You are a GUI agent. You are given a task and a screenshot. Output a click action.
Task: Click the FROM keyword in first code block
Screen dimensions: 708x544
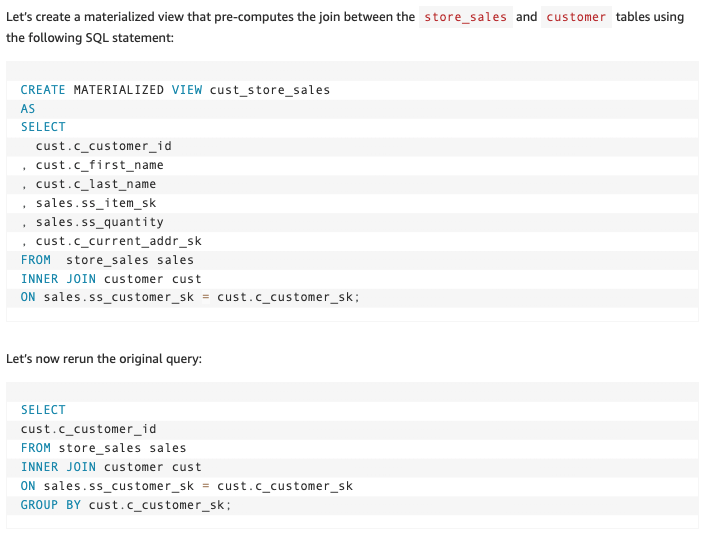(36, 260)
